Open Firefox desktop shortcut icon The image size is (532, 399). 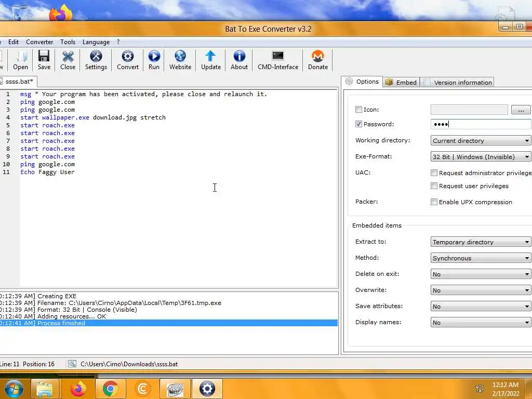[61, 13]
